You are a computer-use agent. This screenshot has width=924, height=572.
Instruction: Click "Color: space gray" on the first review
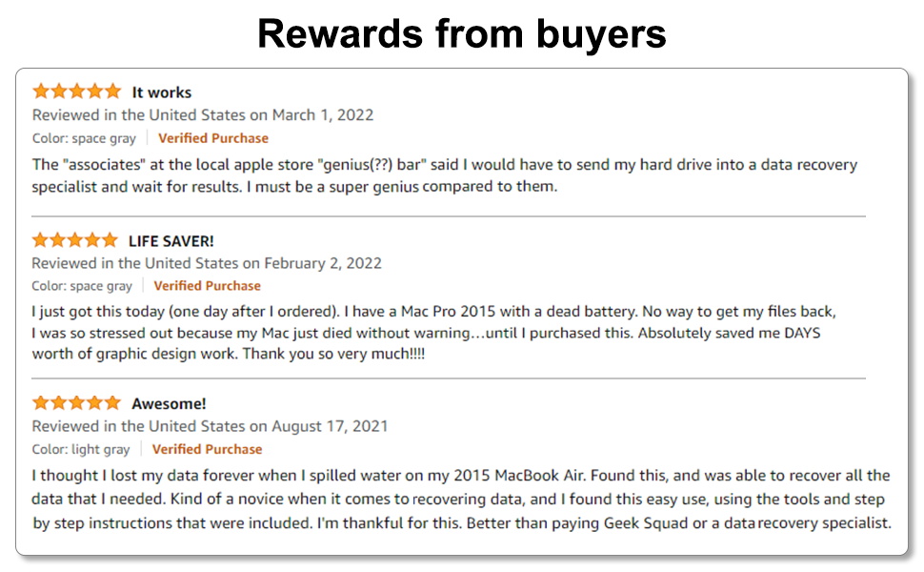pyautogui.click(x=84, y=138)
